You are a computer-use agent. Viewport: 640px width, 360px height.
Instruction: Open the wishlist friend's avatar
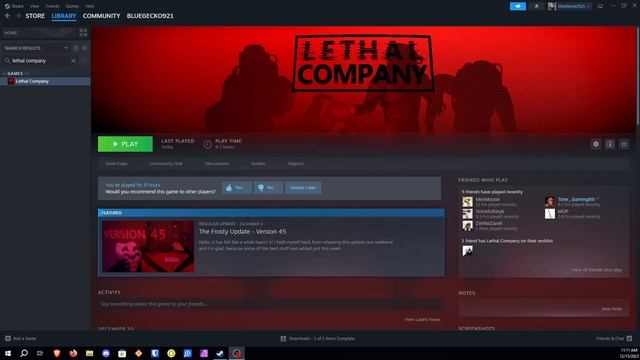coord(467,251)
